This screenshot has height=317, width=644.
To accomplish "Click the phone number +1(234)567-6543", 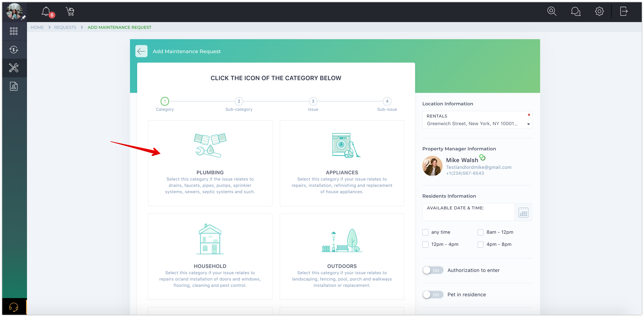I will click(x=465, y=173).
